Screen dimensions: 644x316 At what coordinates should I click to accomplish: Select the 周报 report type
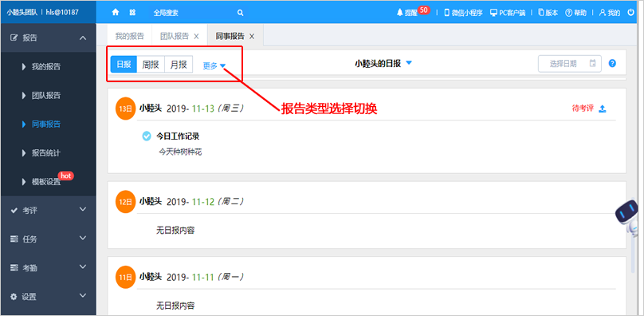click(151, 65)
